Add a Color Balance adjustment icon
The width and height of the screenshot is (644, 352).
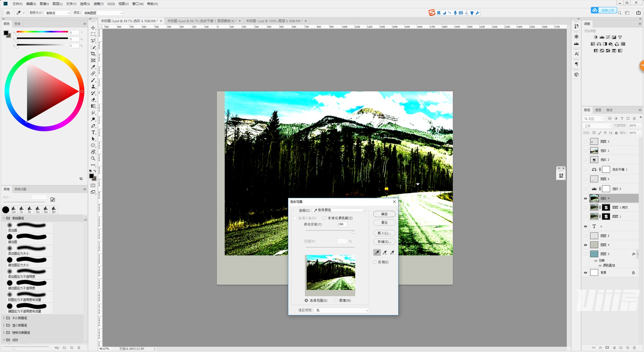point(599,44)
